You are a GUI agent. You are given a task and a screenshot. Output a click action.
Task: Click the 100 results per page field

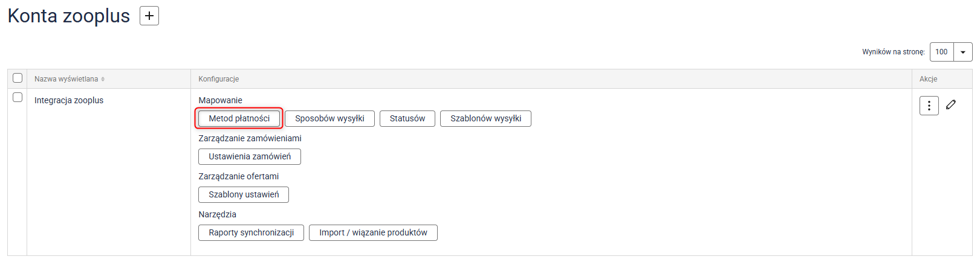coord(941,52)
